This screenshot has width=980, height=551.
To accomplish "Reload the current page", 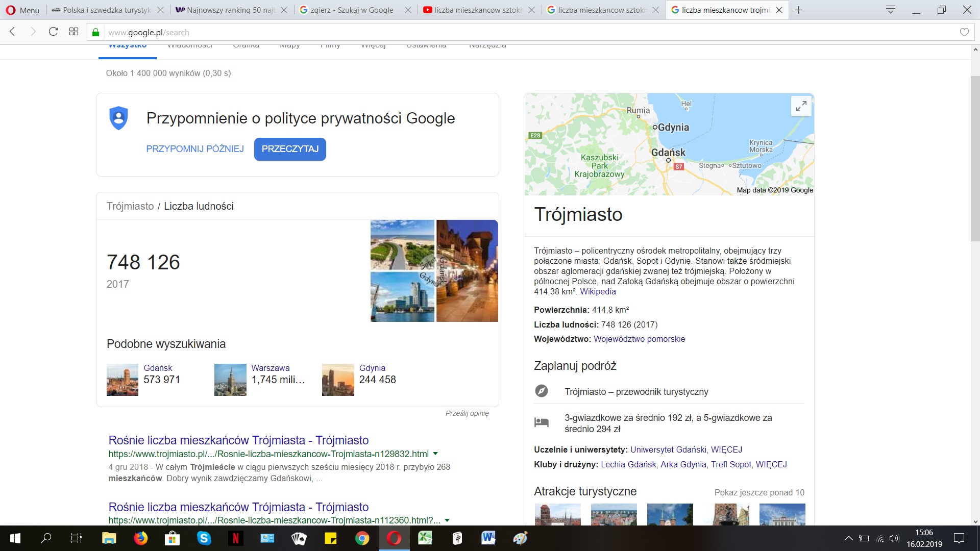I will pyautogui.click(x=53, y=32).
